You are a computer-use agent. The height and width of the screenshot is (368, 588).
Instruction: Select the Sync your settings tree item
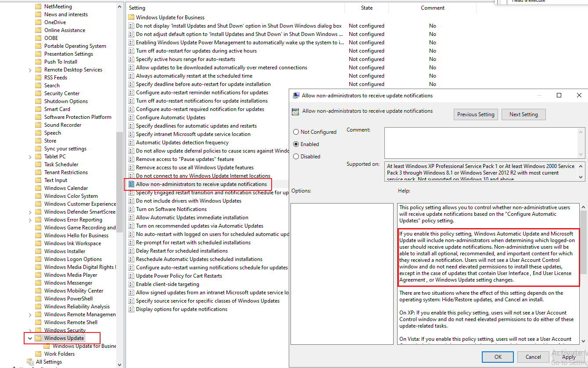coord(65,149)
